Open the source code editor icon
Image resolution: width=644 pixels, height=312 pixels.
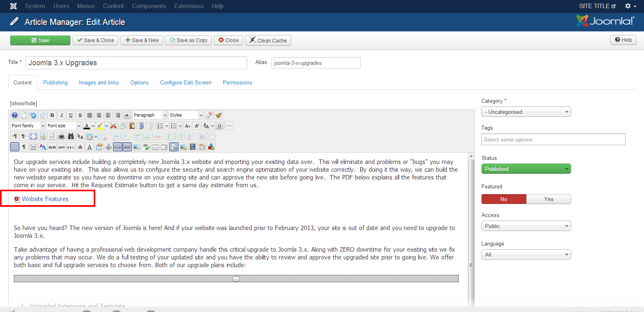pyautogui.click(x=52, y=136)
